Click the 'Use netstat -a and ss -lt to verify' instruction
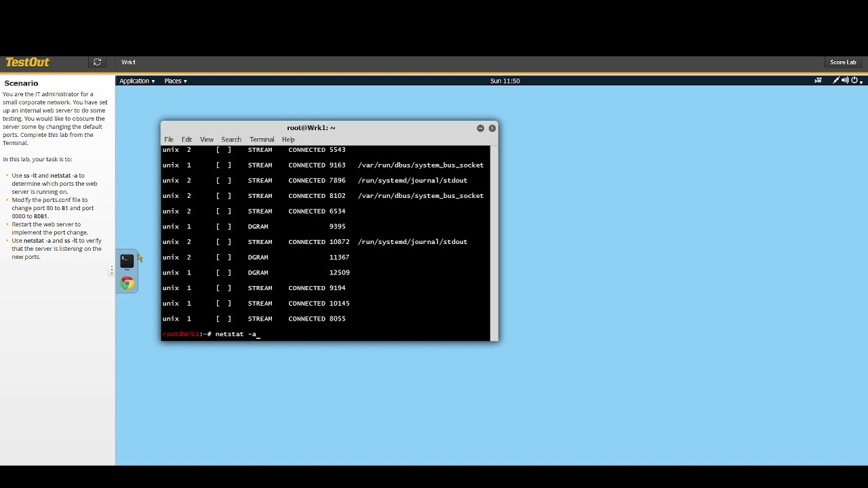 pos(56,249)
